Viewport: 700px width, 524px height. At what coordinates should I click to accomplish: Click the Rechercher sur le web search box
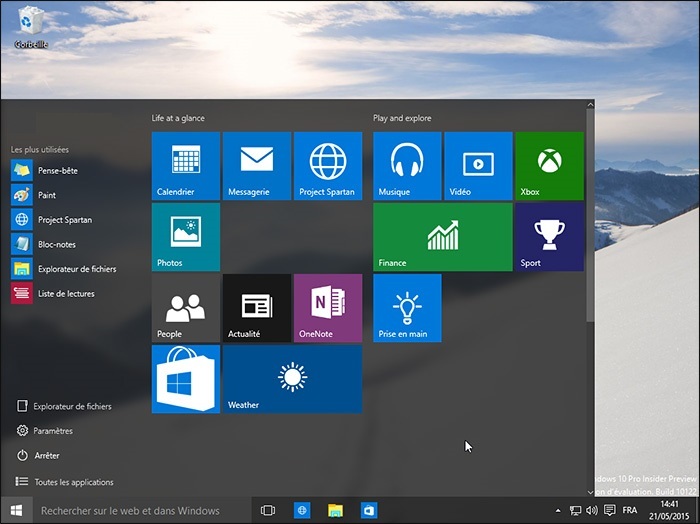(x=142, y=510)
